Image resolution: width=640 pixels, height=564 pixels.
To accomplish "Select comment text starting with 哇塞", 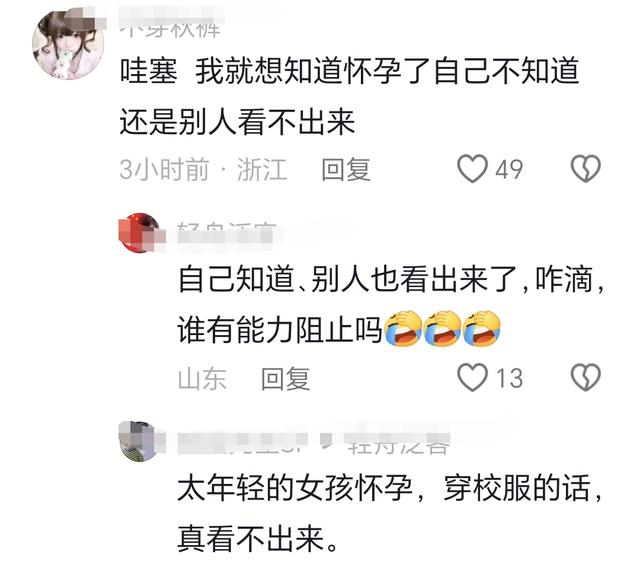I will click(x=349, y=96).
